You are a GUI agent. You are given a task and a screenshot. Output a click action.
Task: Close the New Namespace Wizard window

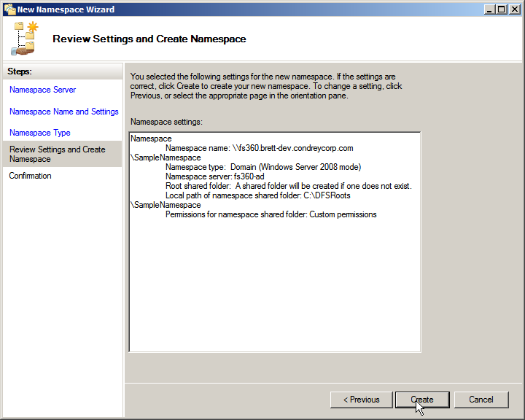coord(514,9)
